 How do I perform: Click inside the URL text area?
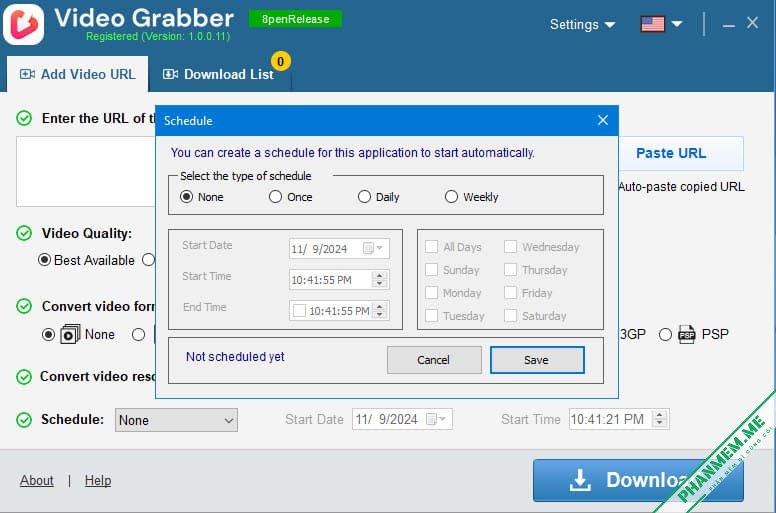tap(86, 172)
